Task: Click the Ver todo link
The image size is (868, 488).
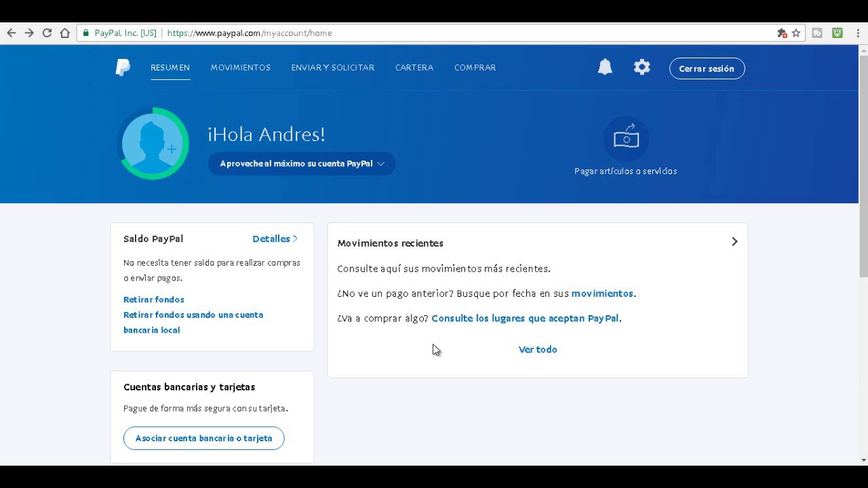Action: pos(538,350)
